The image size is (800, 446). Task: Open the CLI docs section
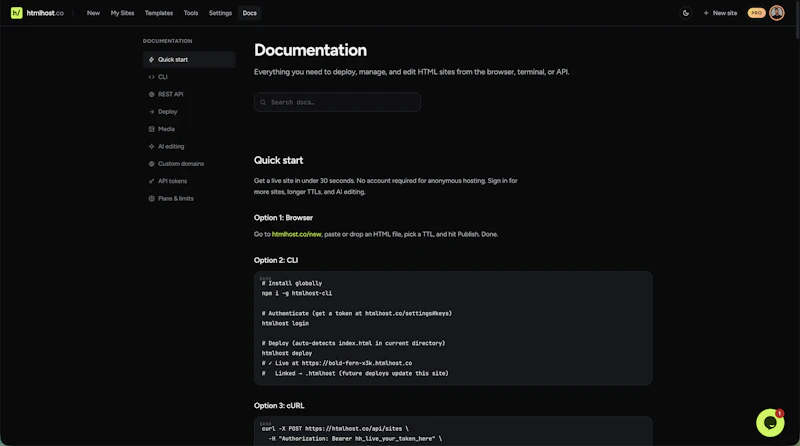pyautogui.click(x=189, y=77)
